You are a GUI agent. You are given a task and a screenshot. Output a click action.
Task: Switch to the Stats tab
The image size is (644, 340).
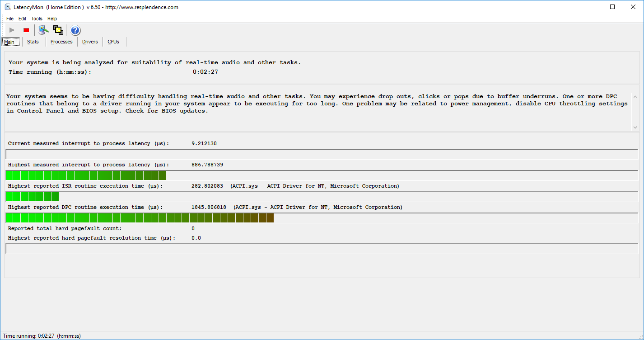(33, 42)
